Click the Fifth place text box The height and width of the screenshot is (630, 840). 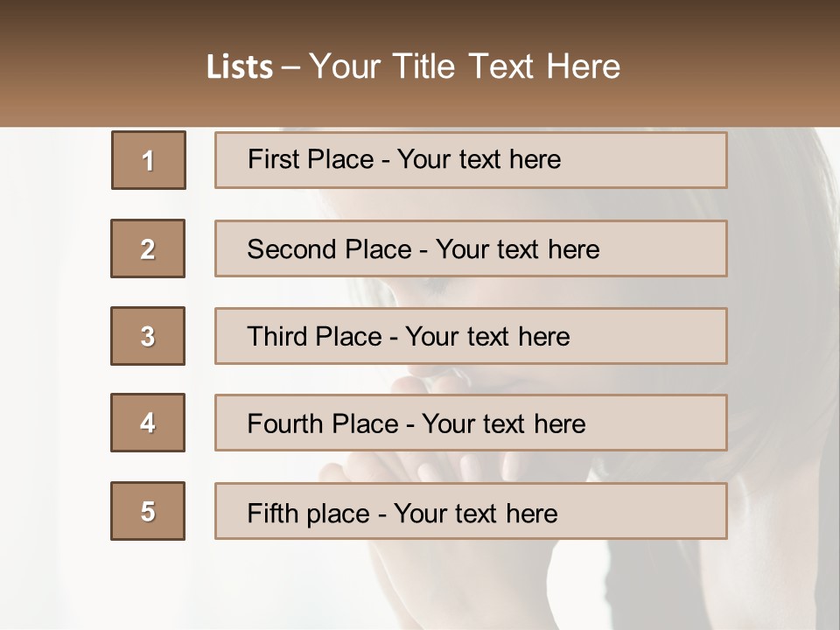tap(471, 511)
